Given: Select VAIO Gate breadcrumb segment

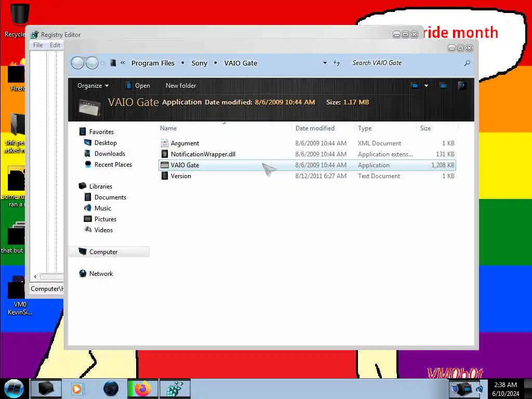Looking at the screenshot, I should pyautogui.click(x=241, y=63).
